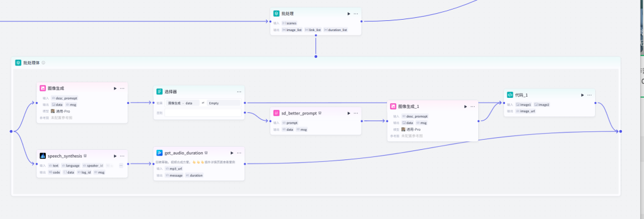Viewport: 644px width, 219px height.
Task: Click the 批处理 node bottom connector port
Action: tap(316, 35)
